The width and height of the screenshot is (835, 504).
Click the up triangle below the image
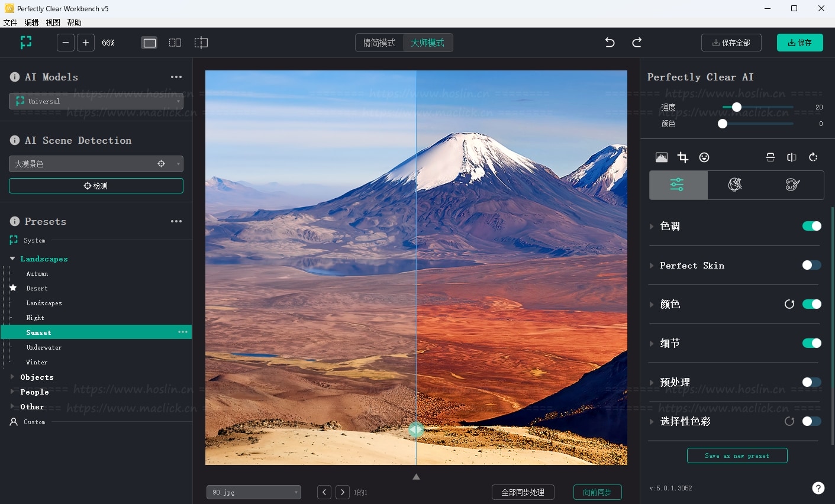416,477
